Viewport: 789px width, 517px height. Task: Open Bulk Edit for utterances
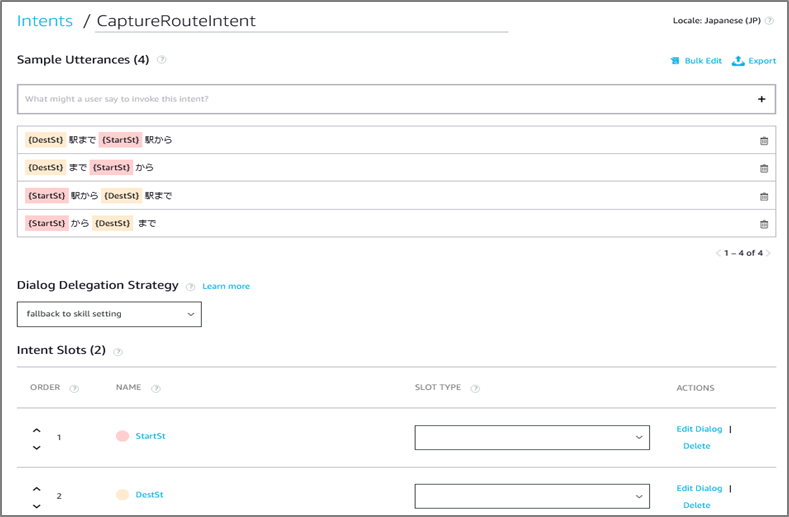click(696, 61)
